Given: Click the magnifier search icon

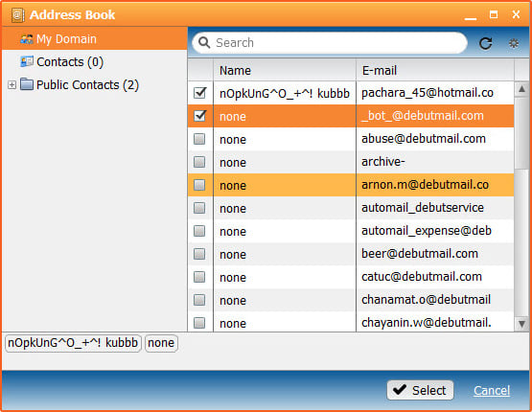Looking at the screenshot, I should 204,43.
